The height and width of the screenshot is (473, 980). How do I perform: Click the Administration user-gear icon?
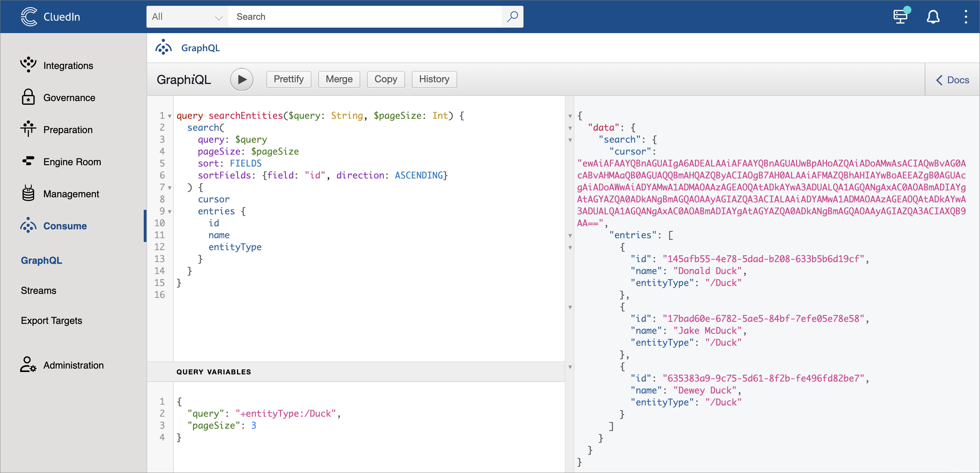(28, 364)
